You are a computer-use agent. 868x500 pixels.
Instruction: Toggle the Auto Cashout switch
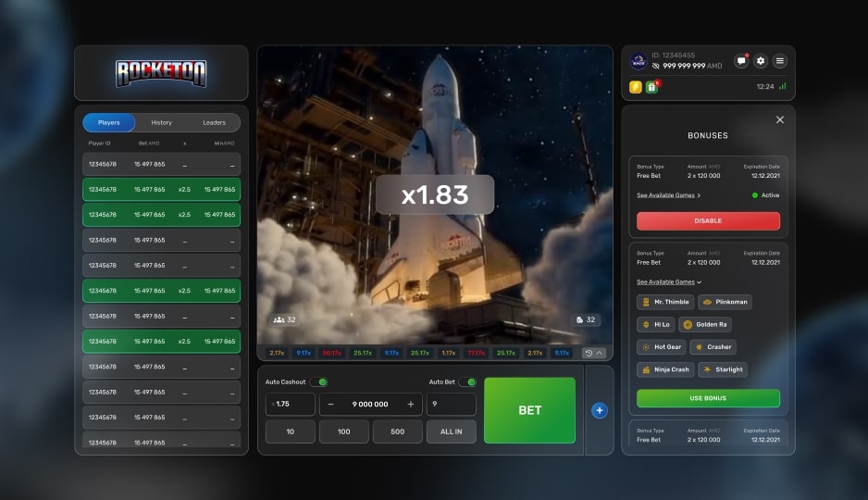318,381
